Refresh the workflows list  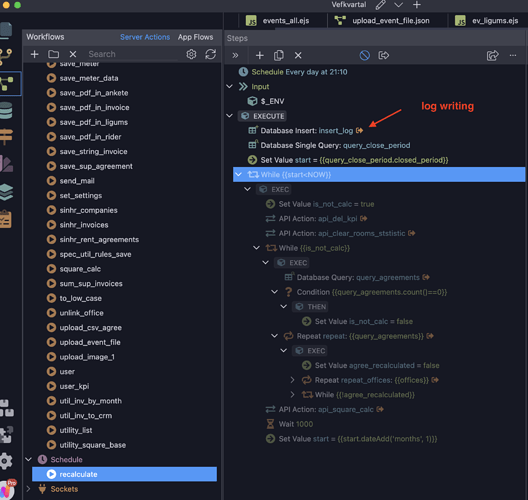[x=210, y=54]
